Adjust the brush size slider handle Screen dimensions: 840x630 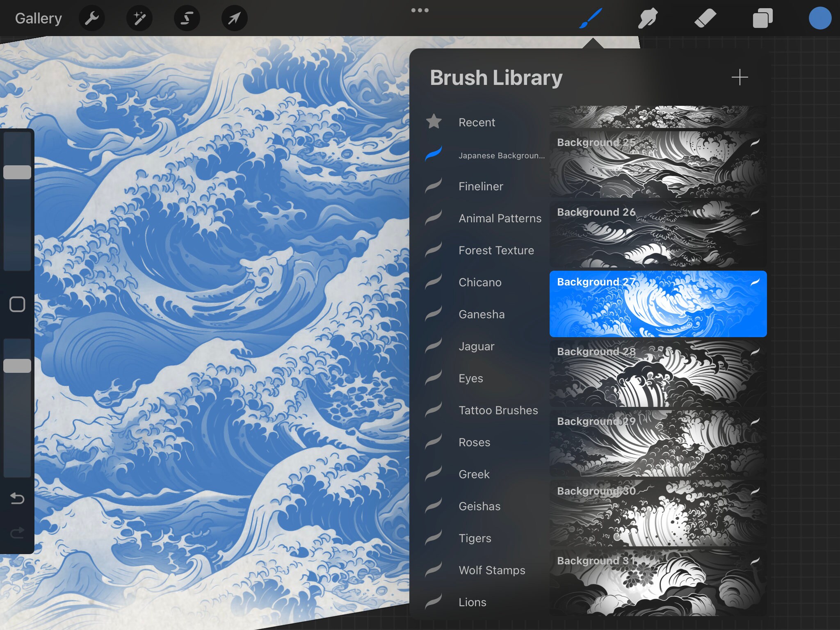pyautogui.click(x=17, y=172)
